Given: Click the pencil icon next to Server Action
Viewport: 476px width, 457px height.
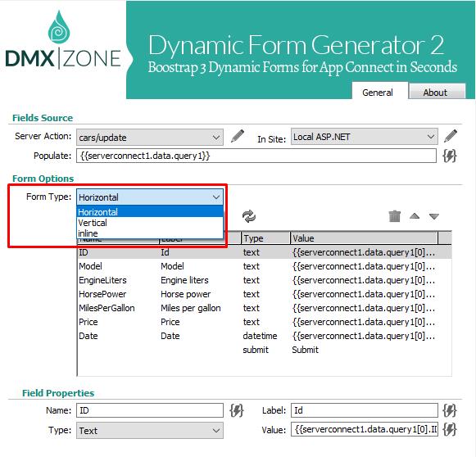Looking at the screenshot, I should pyautogui.click(x=238, y=136).
